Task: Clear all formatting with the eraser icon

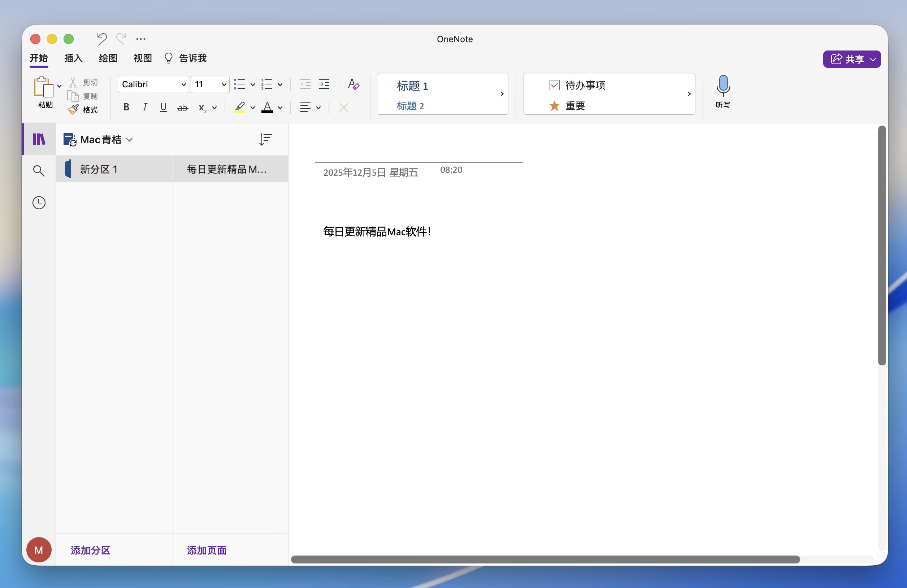Action: coord(343,108)
